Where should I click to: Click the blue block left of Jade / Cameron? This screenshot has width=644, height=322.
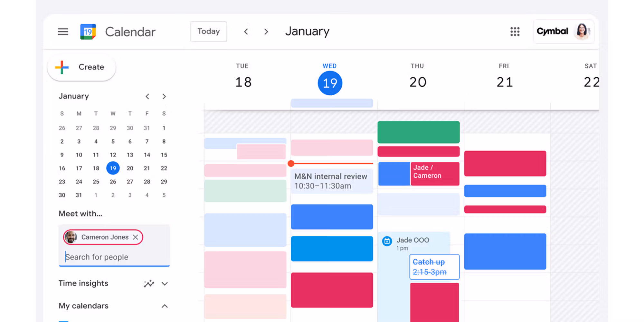click(394, 174)
